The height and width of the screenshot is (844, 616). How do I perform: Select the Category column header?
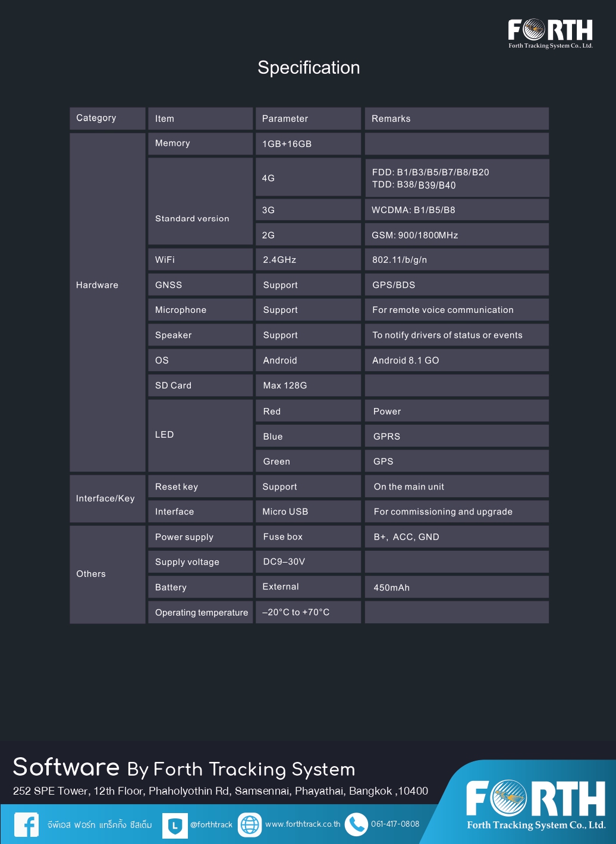coord(108,118)
